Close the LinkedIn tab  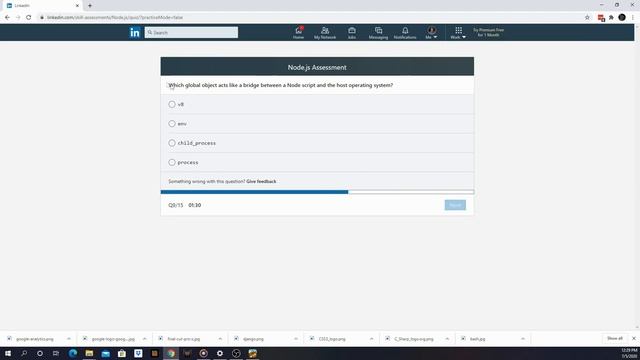point(77,6)
